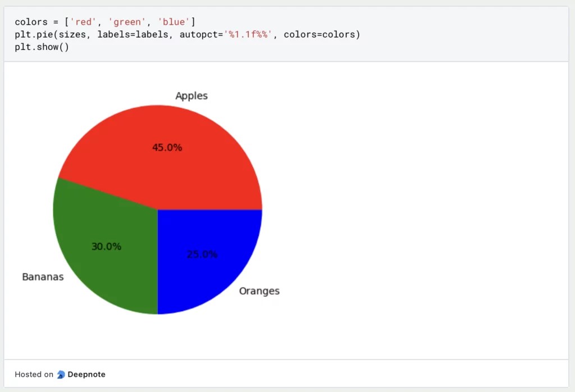
Task: Select the 'green' string literal
Action: 127,22
